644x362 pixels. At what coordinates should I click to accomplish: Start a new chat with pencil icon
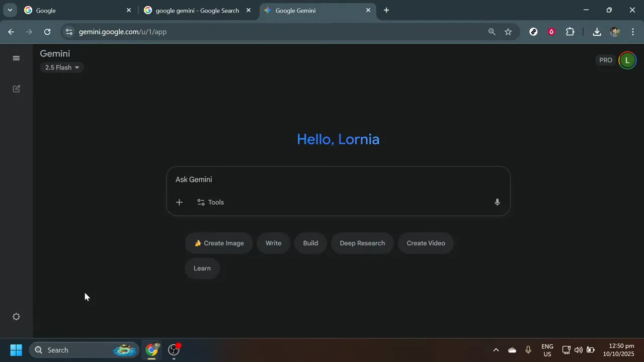[16, 89]
